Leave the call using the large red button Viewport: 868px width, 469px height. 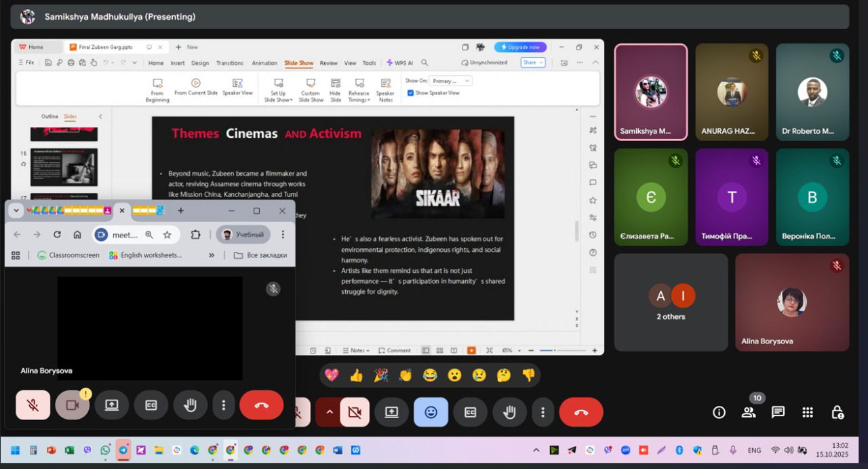click(581, 412)
